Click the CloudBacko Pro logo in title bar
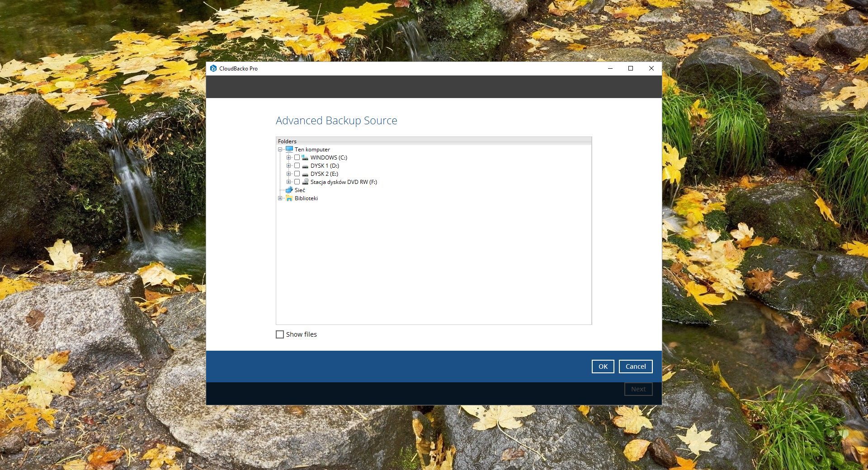Image resolution: width=868 pixels, height=470 pixels. pyautogui.click(x=213, y=68)
